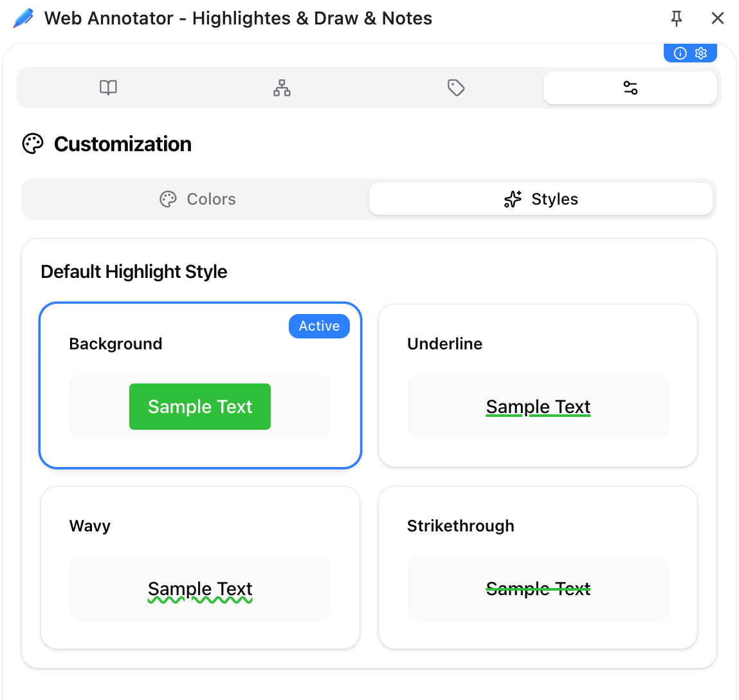Open the tags icon tab
This screenshot has width=739, height=700.
(x=456, y=87)
